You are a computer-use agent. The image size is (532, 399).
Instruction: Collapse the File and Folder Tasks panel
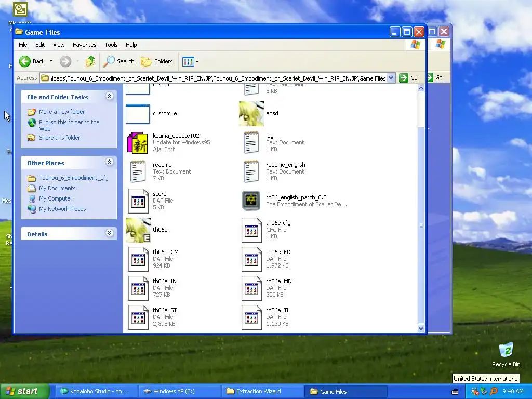(x=109, y=96)
